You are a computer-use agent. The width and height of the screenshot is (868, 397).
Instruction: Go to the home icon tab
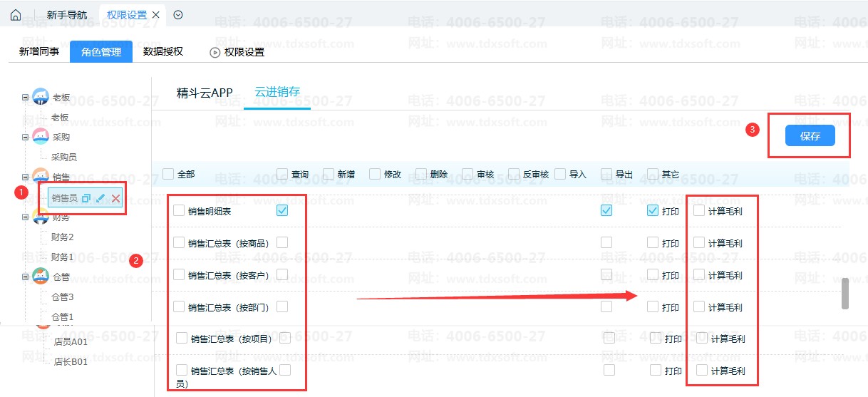click(15, 14)
